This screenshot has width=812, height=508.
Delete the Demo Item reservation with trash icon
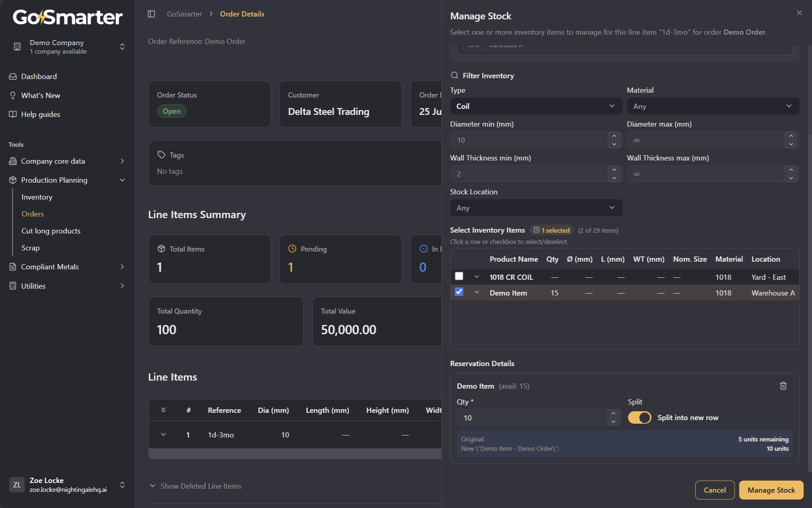click(783, 386)
